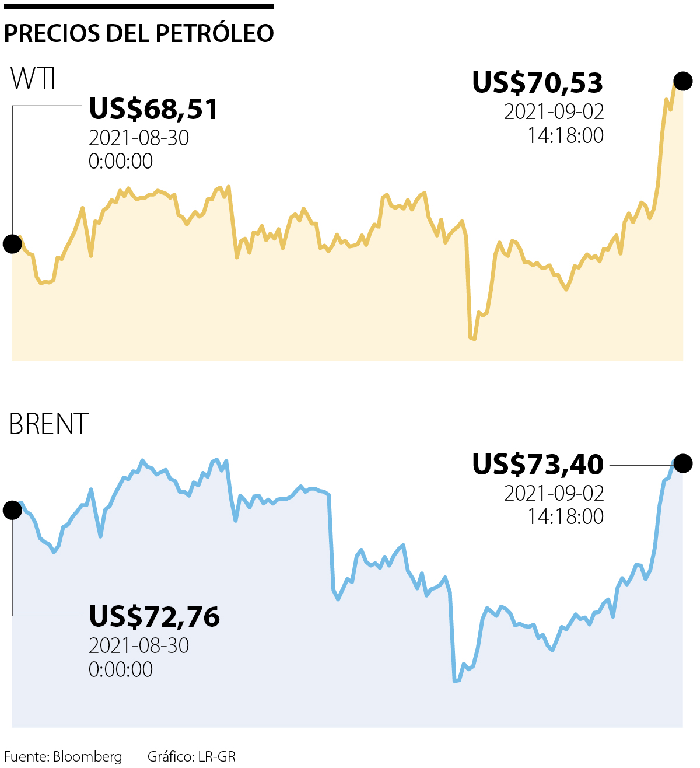The image size is (700, 768).
Task: Click the BRENT chart heading
Action: (49, 424)
